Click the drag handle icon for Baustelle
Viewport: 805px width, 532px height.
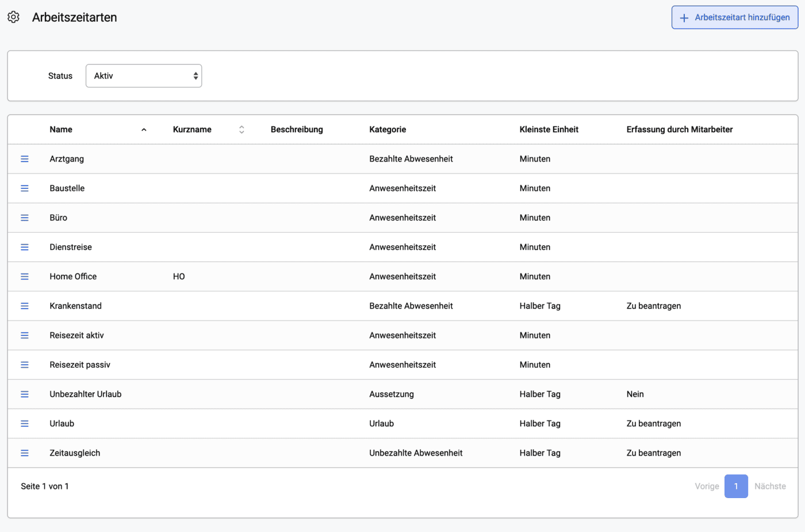[25, 188]
